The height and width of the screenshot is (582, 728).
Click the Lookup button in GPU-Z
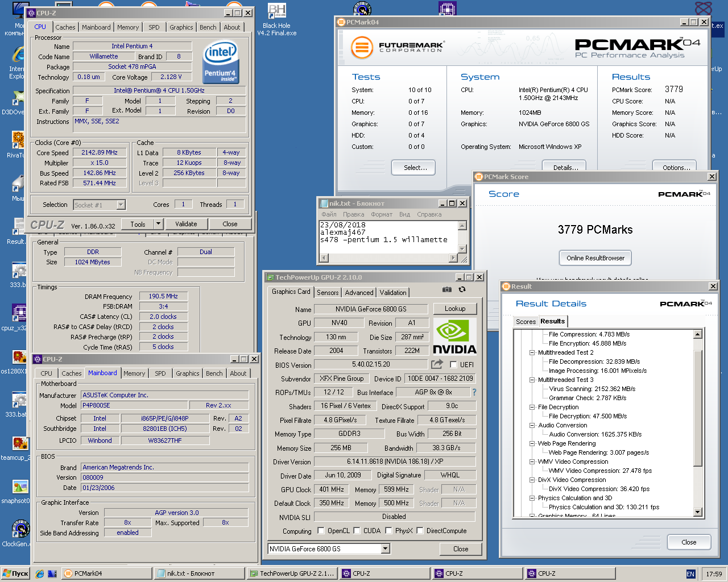(x=455, y=309)
